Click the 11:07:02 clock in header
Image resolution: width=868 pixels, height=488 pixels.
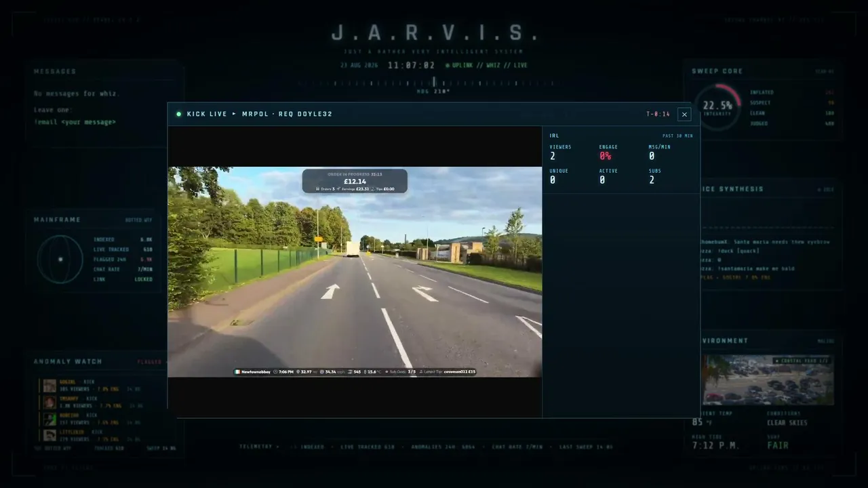point(412,66)
